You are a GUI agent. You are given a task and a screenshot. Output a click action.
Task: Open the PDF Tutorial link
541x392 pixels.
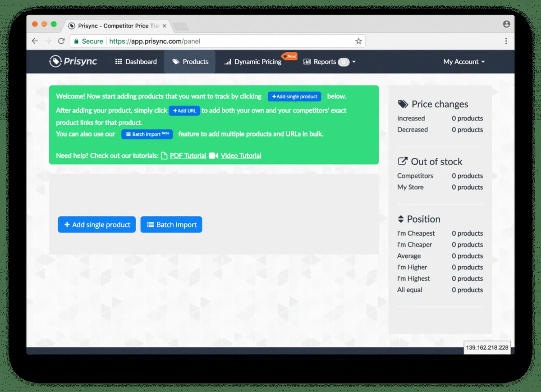point(188,155)
